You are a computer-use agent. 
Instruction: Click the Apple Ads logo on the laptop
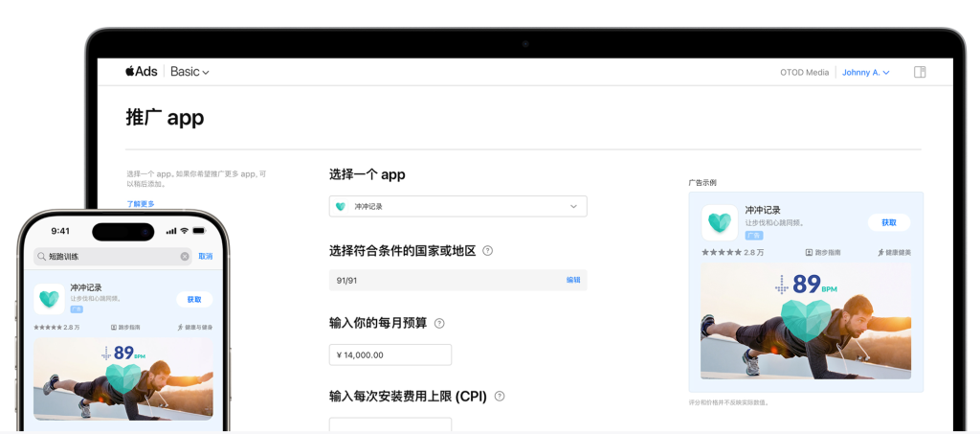(x=142, y=71)
